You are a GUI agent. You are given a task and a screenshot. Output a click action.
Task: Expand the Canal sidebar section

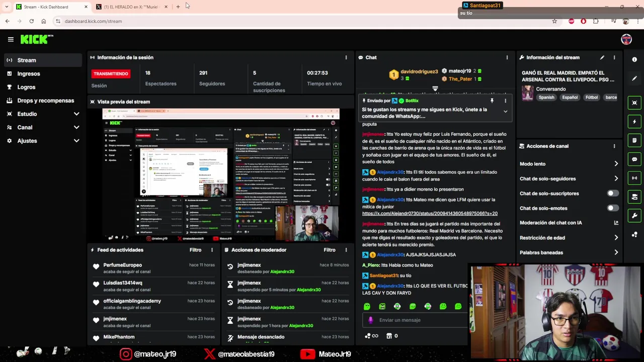point(76,128)
